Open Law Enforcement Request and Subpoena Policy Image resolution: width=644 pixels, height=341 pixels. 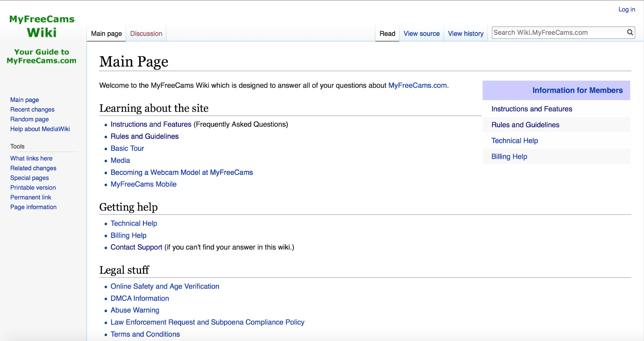(x=207, y=322)
